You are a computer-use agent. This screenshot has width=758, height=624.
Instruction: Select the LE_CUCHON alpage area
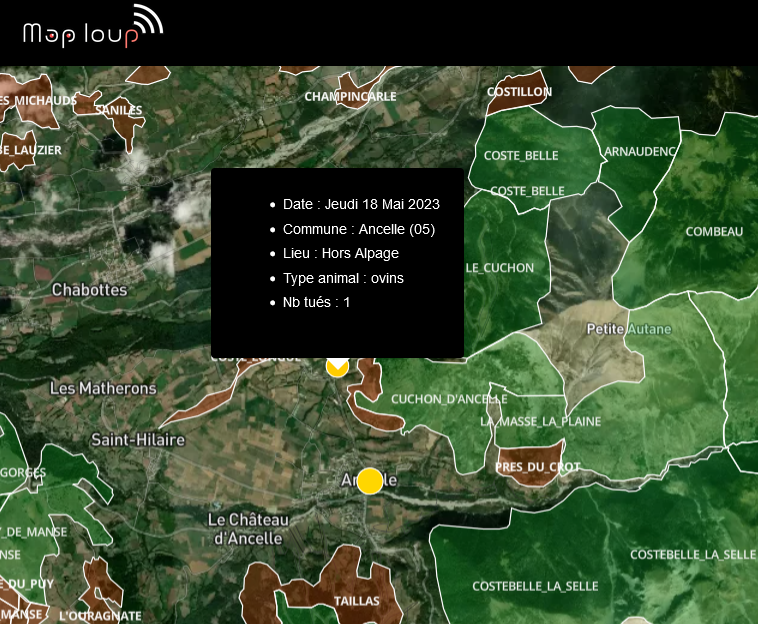point(500,268)
